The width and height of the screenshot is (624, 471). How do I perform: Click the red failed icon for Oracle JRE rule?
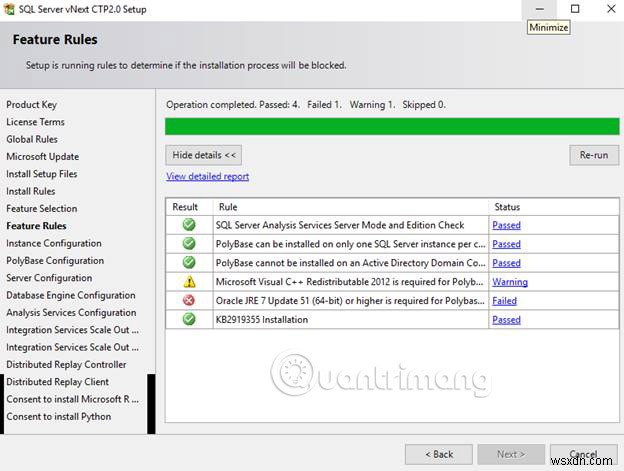(189, 300)
